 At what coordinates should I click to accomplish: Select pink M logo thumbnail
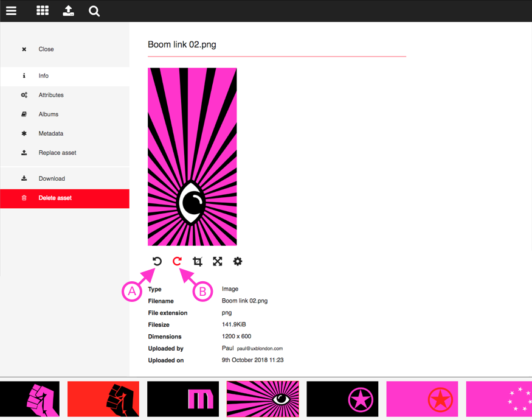point(183,399)
